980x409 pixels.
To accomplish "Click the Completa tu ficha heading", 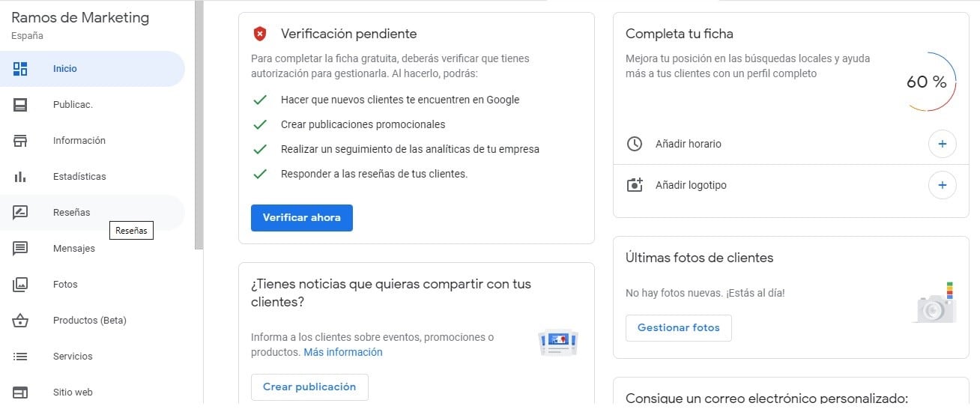I will pyautogui.click(x=680, y=34).
